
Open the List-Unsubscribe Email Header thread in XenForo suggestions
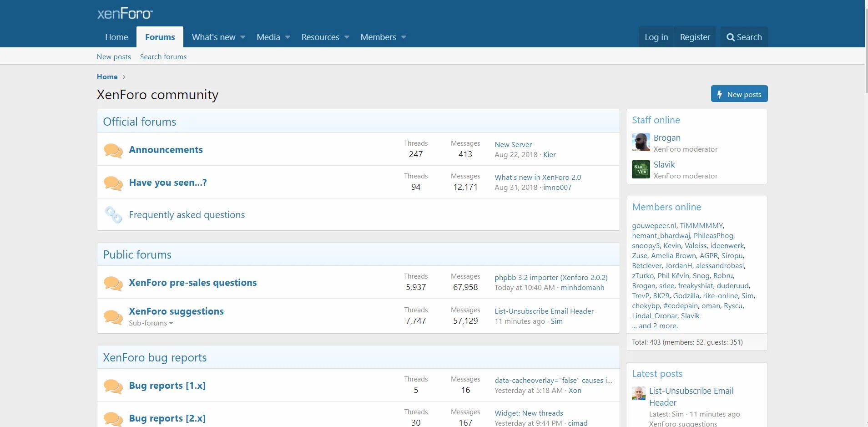coord(544,311)
